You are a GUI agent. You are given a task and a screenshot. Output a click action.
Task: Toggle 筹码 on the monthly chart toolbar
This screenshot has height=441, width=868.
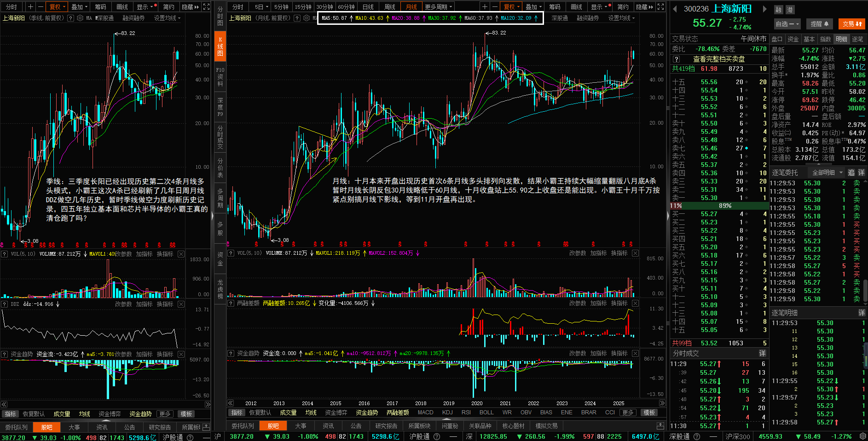click(555, 7)
